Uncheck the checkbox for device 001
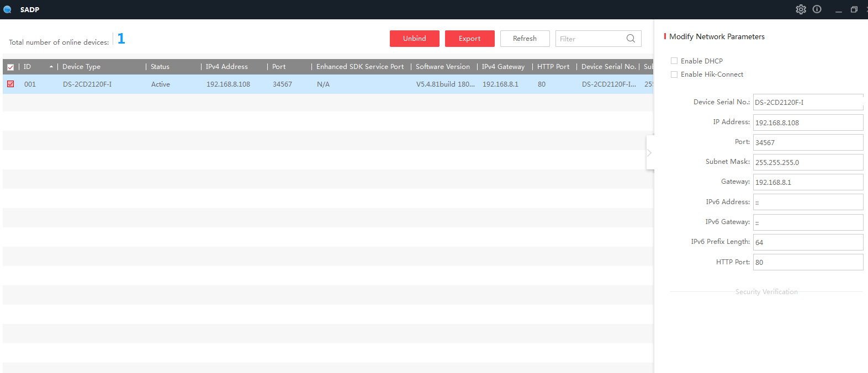 click(x=10, y=84)
